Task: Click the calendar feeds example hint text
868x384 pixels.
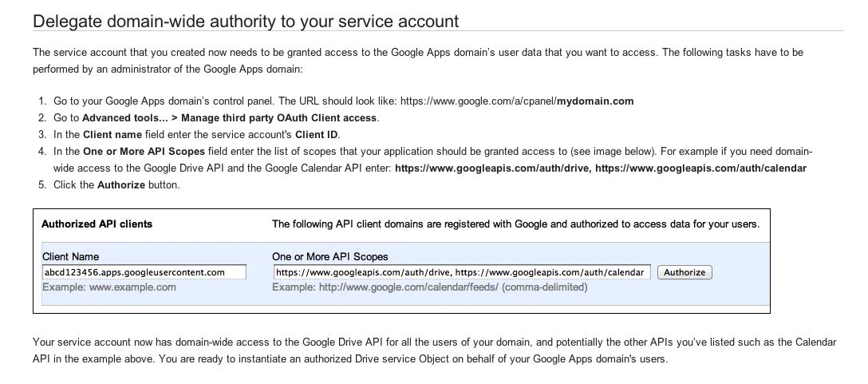Action: [x=429, y=287]
